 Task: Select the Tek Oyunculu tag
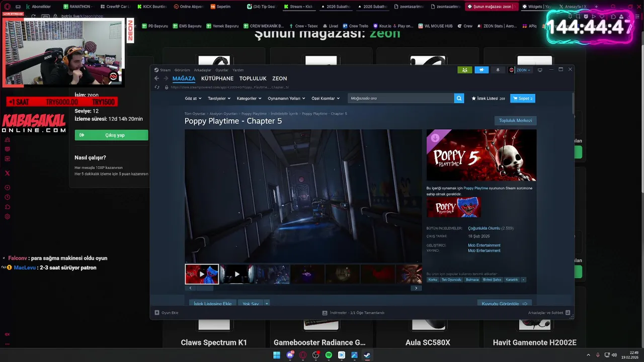[451, 280]
